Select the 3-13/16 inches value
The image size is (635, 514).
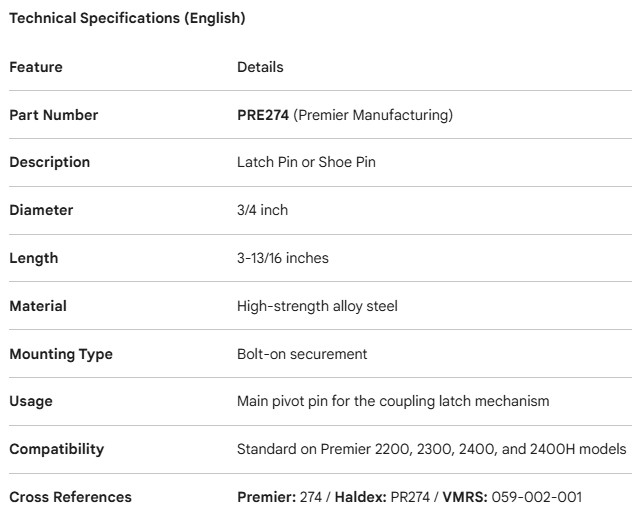coord(283,258)
